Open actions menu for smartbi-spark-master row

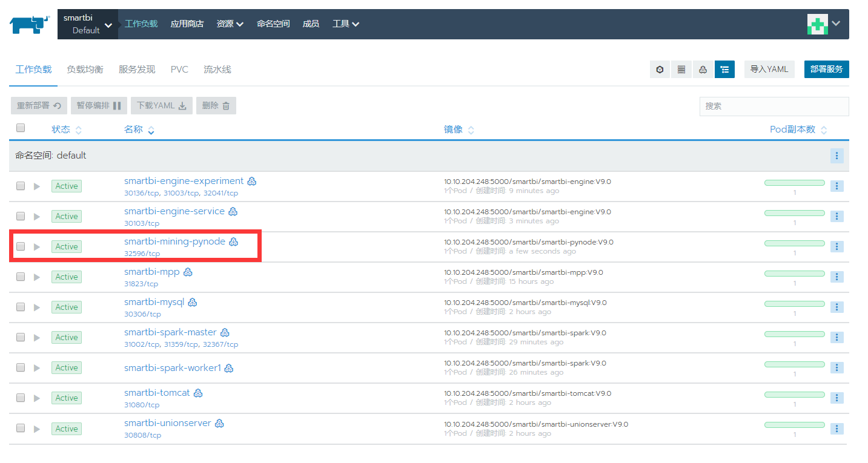tap(837, 337)
